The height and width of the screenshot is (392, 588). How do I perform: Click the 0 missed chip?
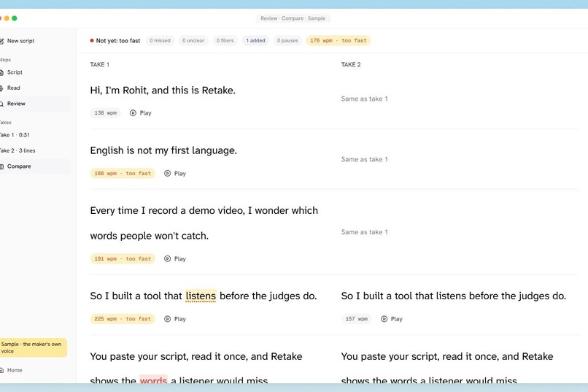[x=160, y=40]
